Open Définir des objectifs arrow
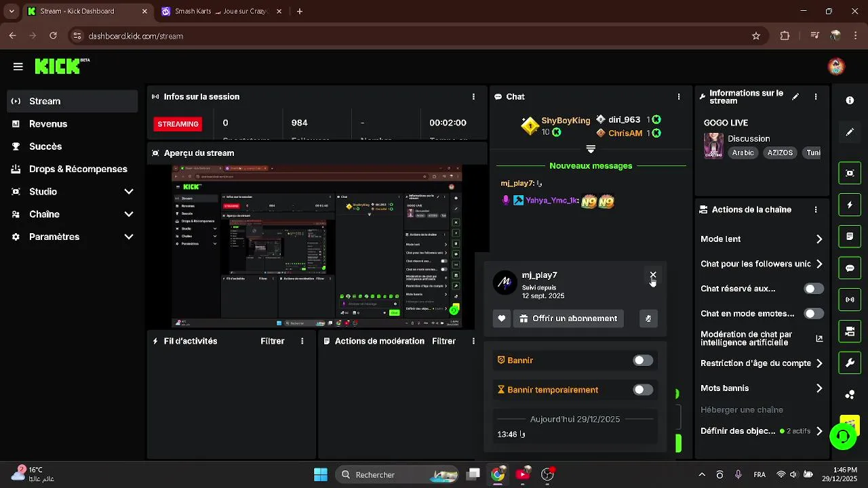868x488 pixels. point(819,431)
